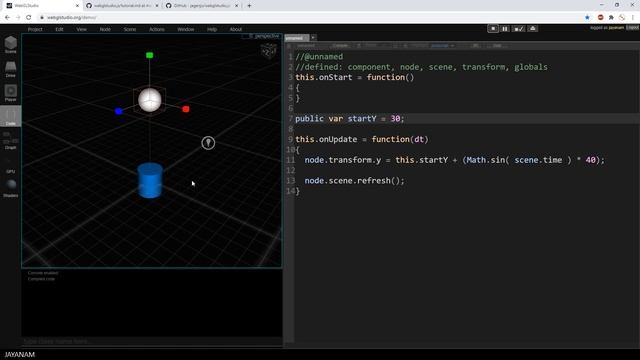
Task: Open the perspective camera dropdown
Action: coord(264,36)
